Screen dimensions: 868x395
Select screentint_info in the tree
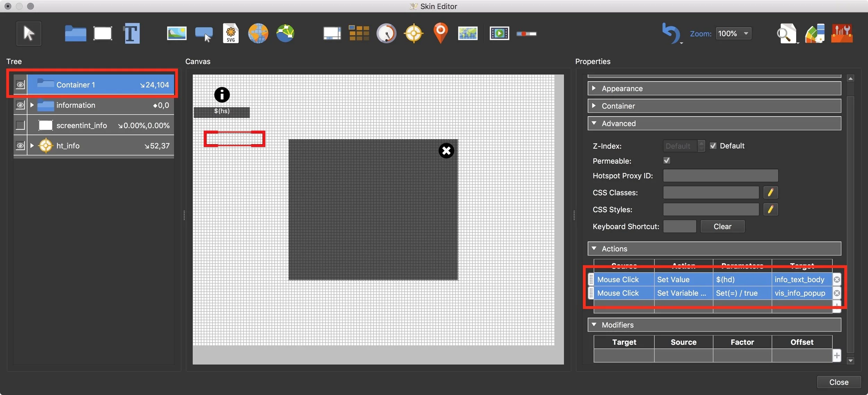pos(100,125)
